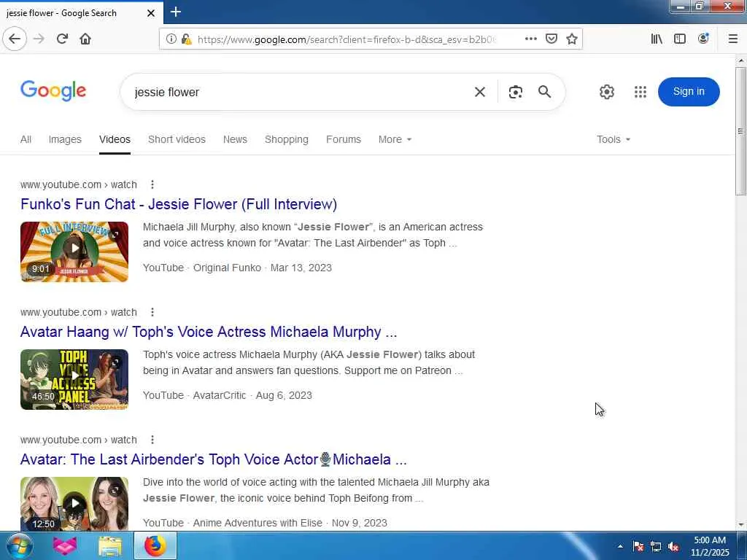Click the "AvatarCritic" source text
Screen dimensions: 747x560
[x=220, y=395]
